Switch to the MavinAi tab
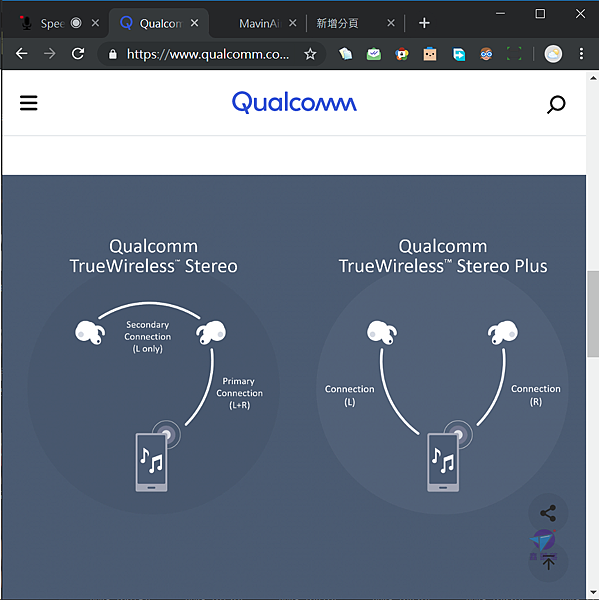599x600 pixels. pyautogui.click(x=258, y=24)
